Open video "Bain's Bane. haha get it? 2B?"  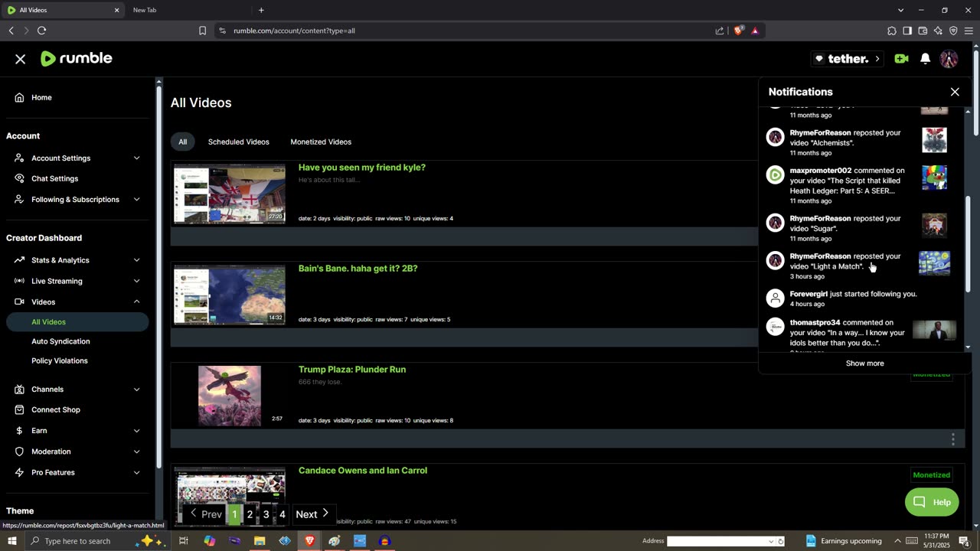point(358,269)
